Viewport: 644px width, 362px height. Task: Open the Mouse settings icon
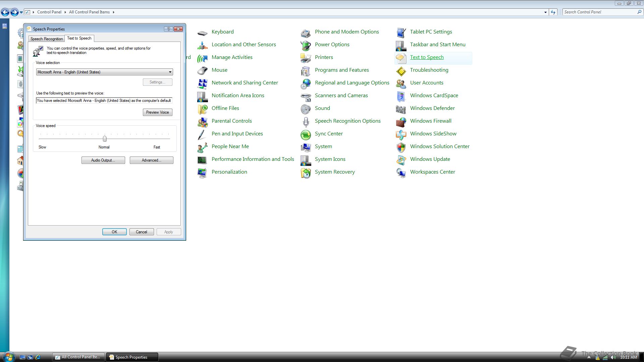pos(202,71)
